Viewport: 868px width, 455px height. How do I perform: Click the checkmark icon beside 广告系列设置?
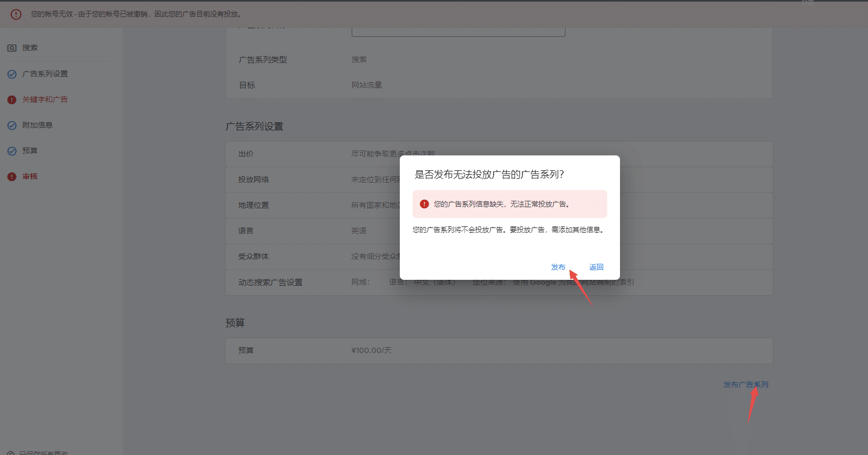point(12,74)
